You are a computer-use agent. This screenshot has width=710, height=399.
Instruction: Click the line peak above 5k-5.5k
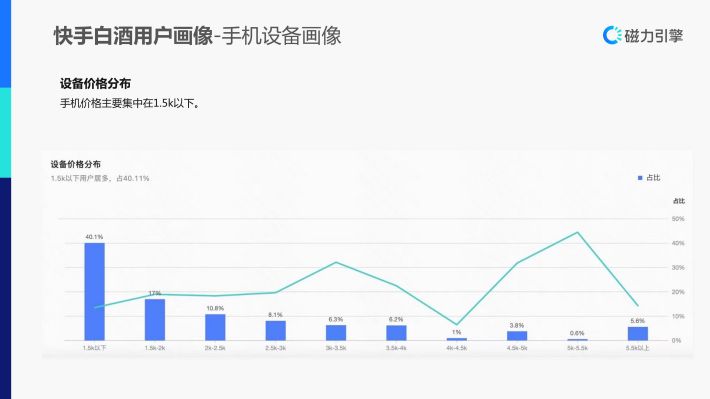click(x=577, y=232)
